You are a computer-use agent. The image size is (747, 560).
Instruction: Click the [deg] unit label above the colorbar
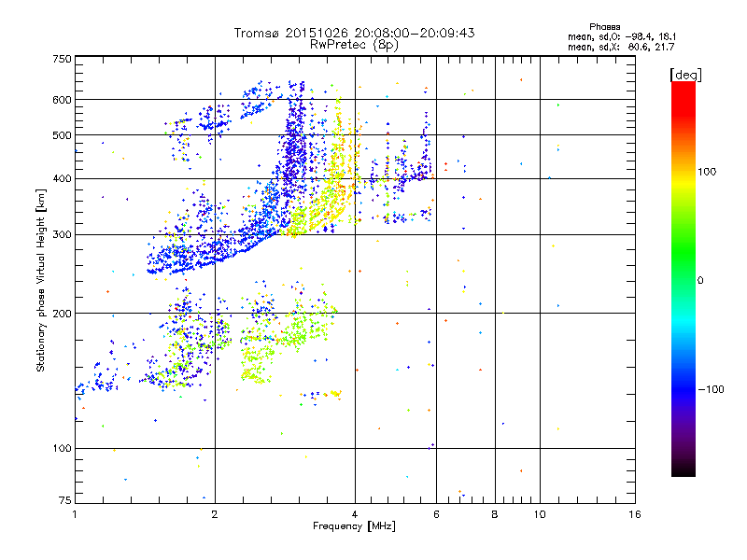[685, 75]
